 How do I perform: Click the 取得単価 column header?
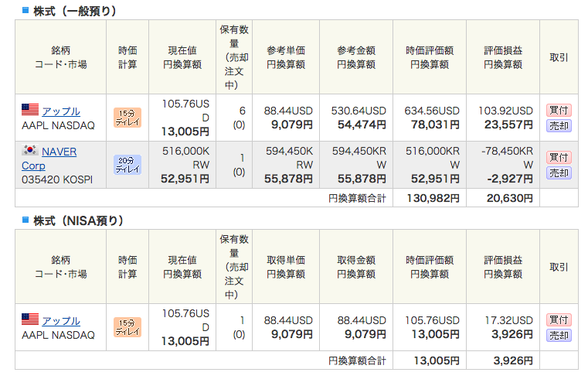286,267
